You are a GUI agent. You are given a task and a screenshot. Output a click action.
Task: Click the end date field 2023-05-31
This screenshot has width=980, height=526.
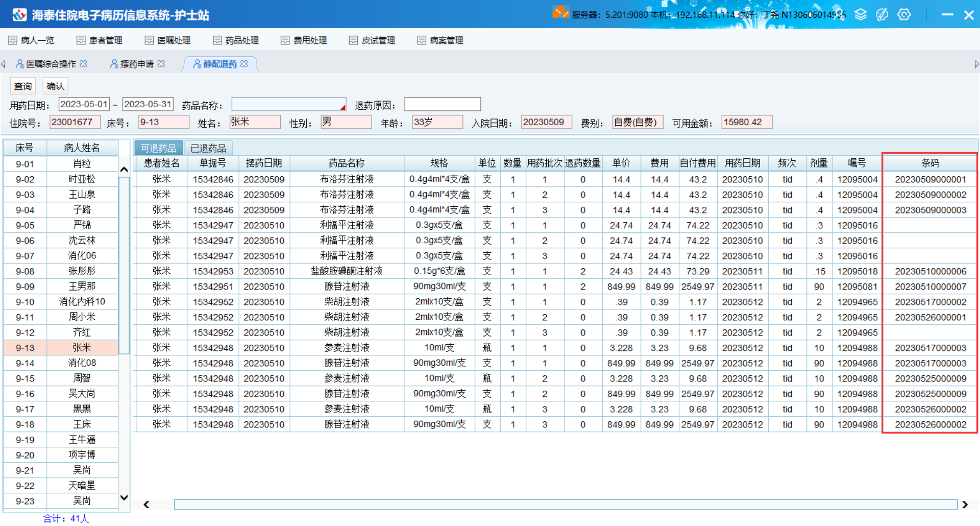coord(148,104)
